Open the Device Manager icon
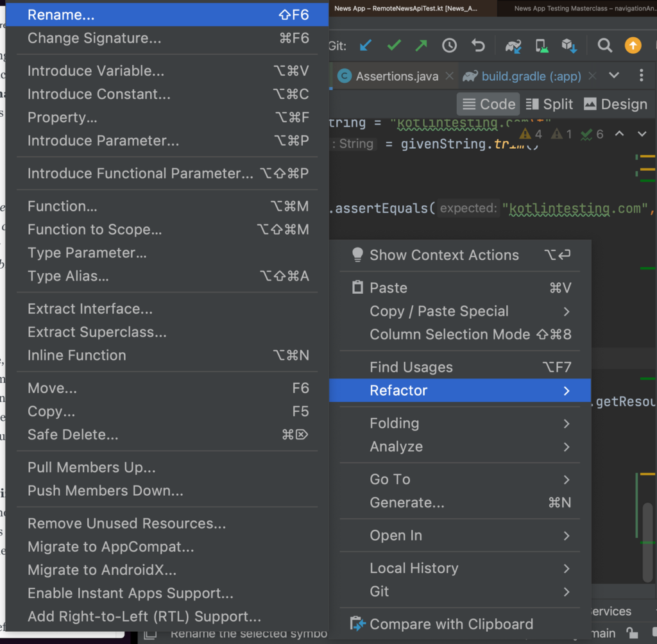The height and width of the screenshot is (644, 657). point(542,46)
